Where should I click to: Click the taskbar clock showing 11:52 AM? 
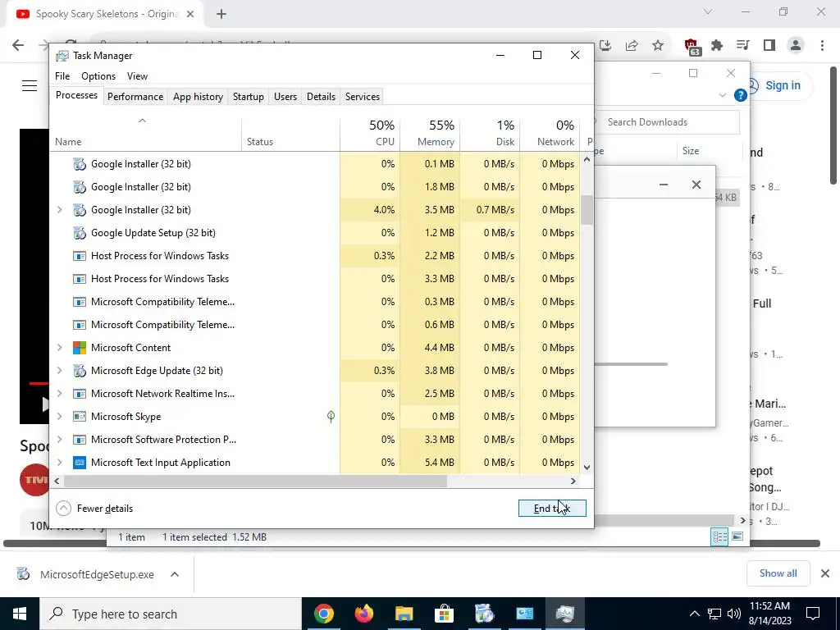pyautogui.click(x=769, y=614)
